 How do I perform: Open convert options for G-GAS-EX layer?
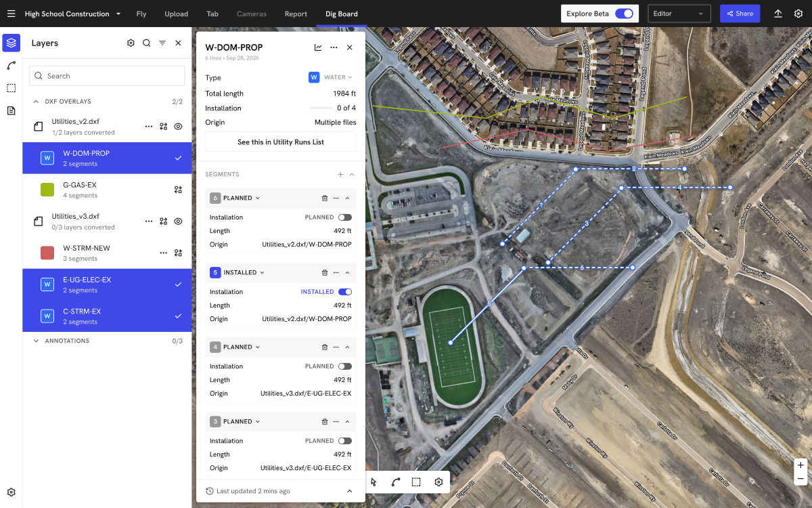coord(178,190)
